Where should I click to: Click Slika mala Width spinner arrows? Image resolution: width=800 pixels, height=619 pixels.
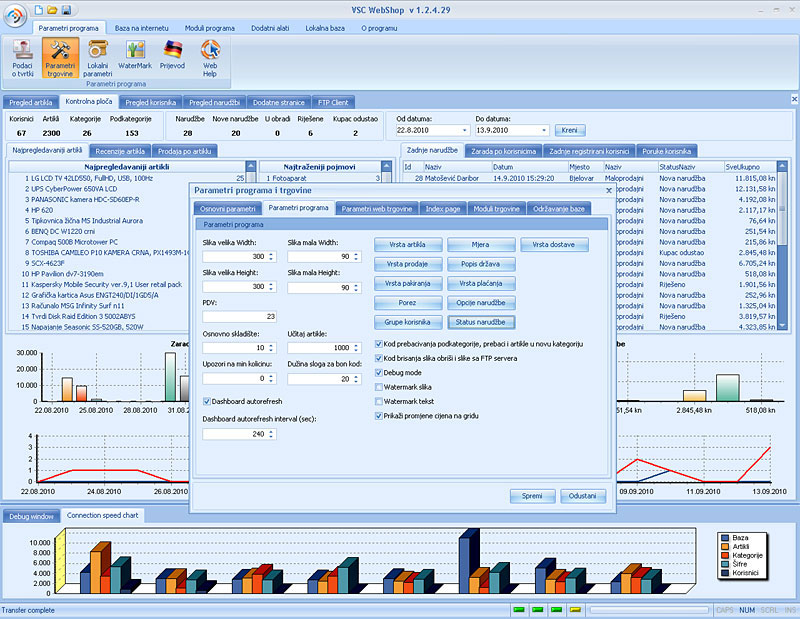point(356,257)
